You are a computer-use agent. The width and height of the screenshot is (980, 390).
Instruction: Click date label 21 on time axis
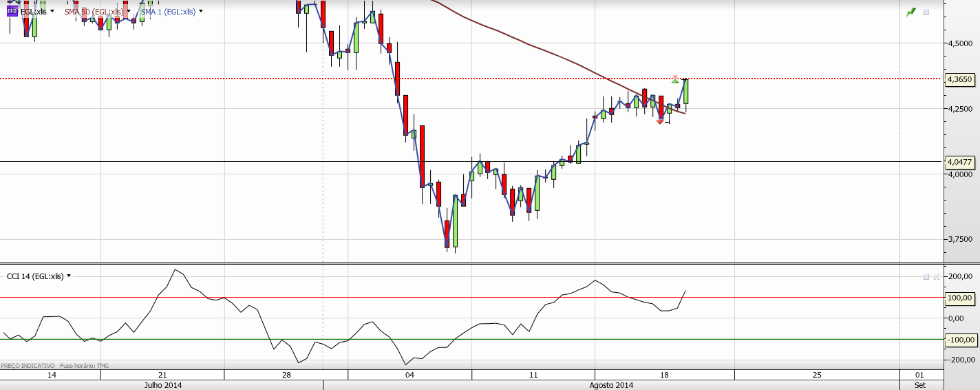163,375
